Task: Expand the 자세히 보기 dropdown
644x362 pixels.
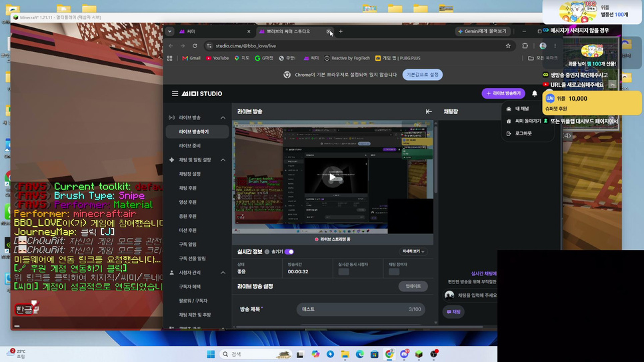Action: (x=413, y=251)
